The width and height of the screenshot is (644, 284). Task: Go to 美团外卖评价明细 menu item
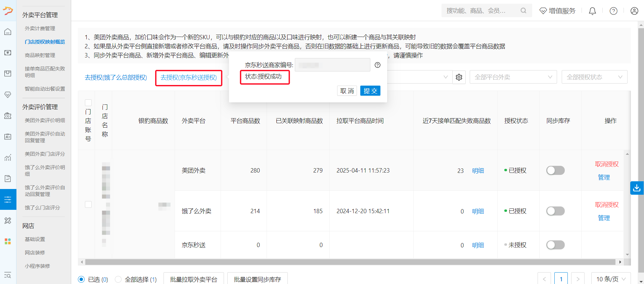tap(45, 121)
